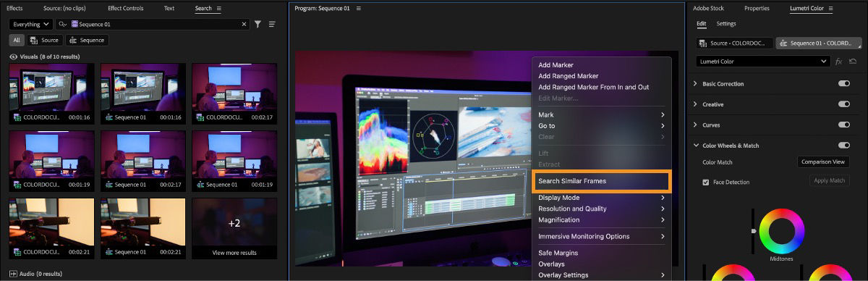Viewport: 868px width, 281px height.
Task: Expand the Creative section
Action: click(x=696, y=104)
